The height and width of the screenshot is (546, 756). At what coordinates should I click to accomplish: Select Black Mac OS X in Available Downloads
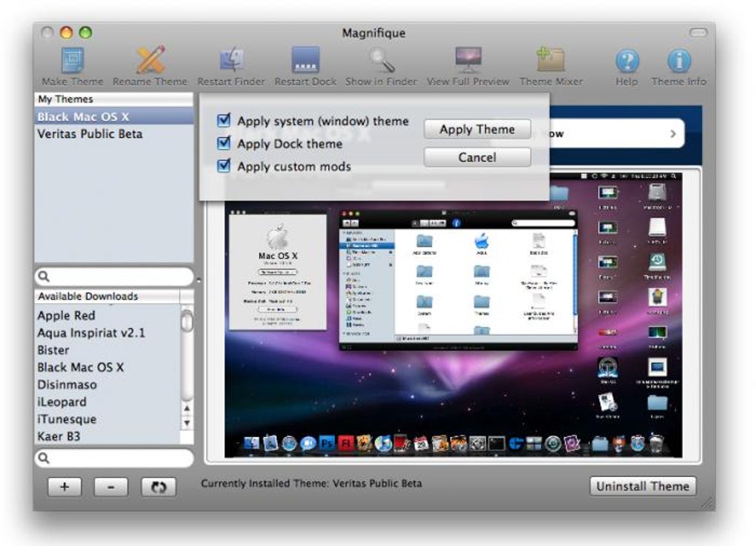[107, 367]
